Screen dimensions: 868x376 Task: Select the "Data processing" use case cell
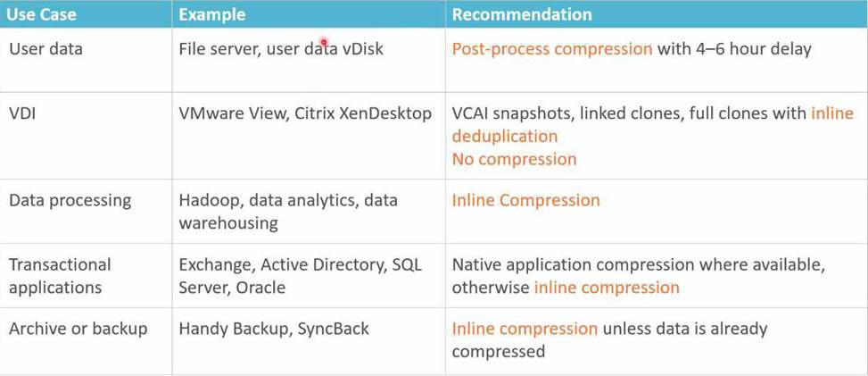click(x=70, y=200)
